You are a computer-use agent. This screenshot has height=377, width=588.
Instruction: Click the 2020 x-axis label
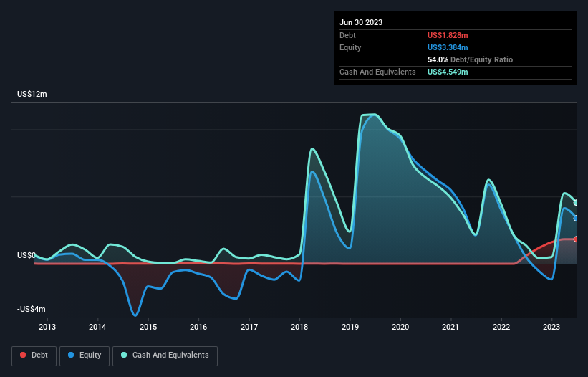(x=400, y=327)
